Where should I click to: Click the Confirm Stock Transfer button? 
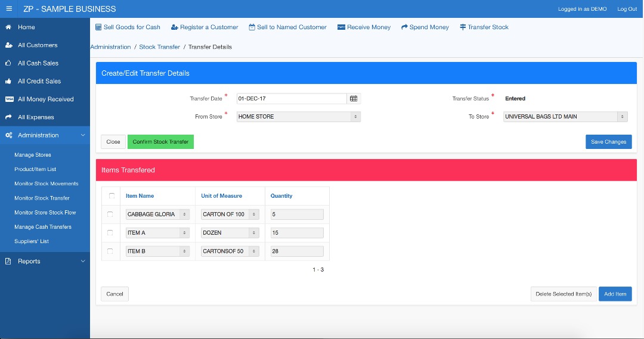coord(160,142)
